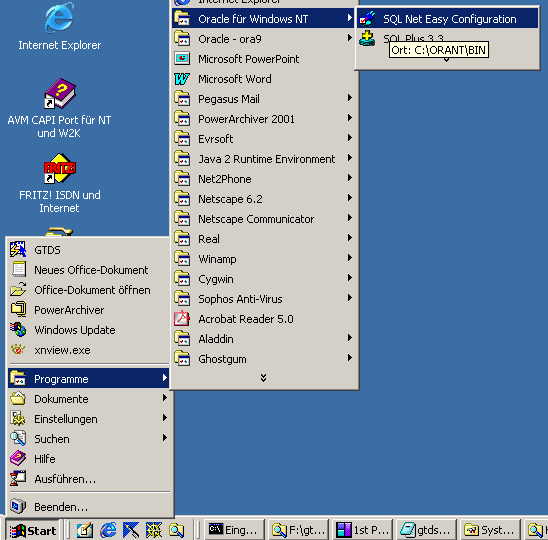Image resolution: width=548 pixels, height=540 pixels.
Task: Expand the Winamp submenu arrow
Action: pos(349,258)
